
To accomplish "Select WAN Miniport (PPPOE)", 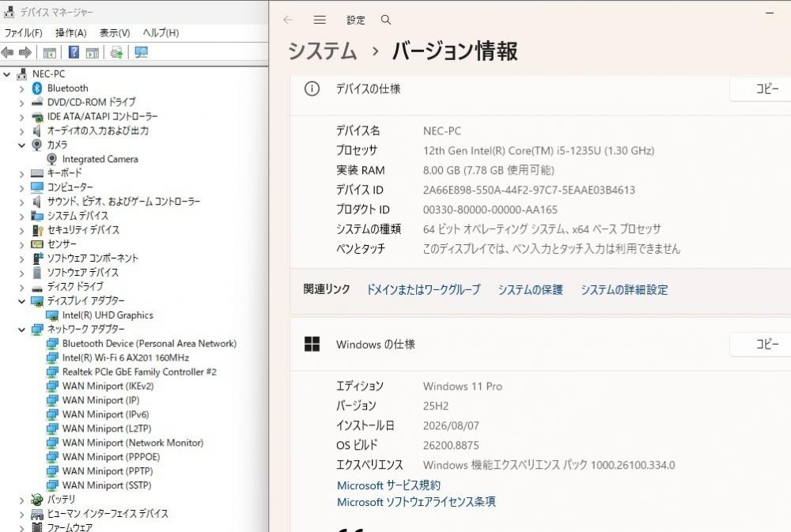I will pyautogui.click(x=111, y=457).
